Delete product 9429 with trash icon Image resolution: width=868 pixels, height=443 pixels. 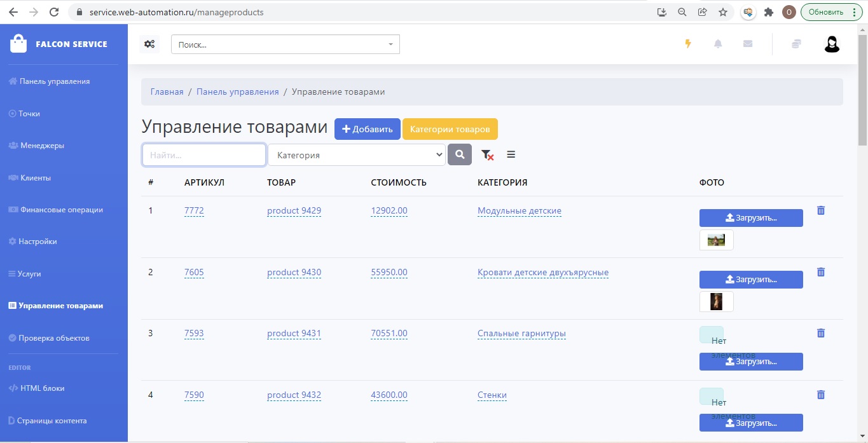820,210
